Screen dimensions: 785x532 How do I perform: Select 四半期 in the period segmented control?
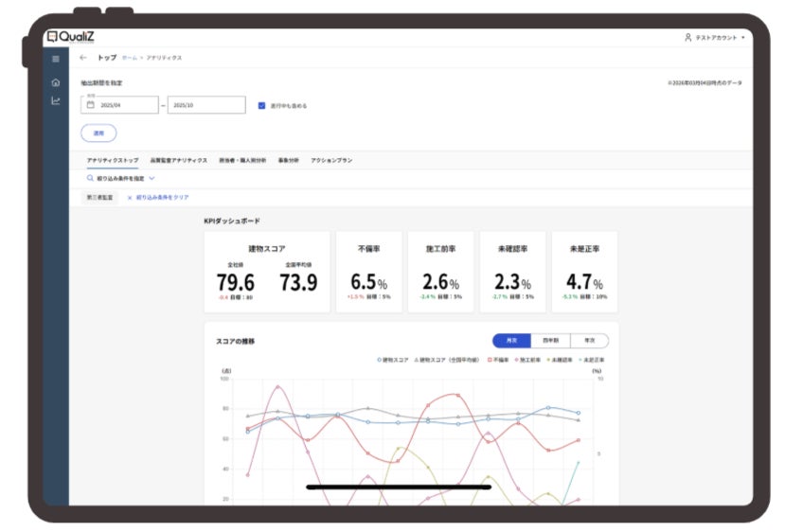coord(550,341)
